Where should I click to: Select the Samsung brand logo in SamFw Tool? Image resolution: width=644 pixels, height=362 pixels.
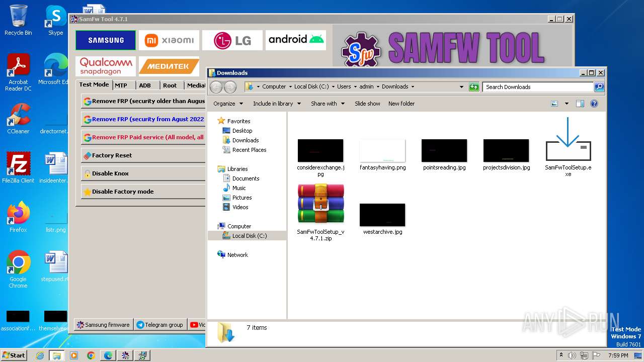(106, 40)
